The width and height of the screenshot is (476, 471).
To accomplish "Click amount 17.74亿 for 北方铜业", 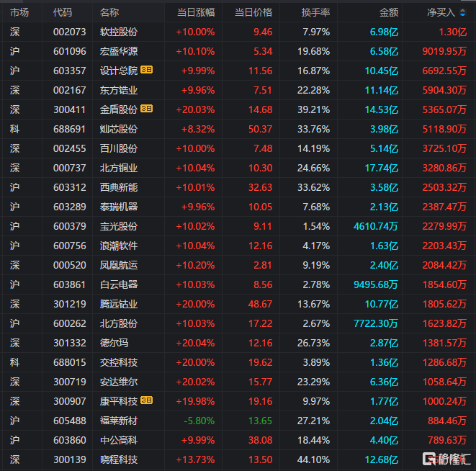I will (x=381, y=168).
